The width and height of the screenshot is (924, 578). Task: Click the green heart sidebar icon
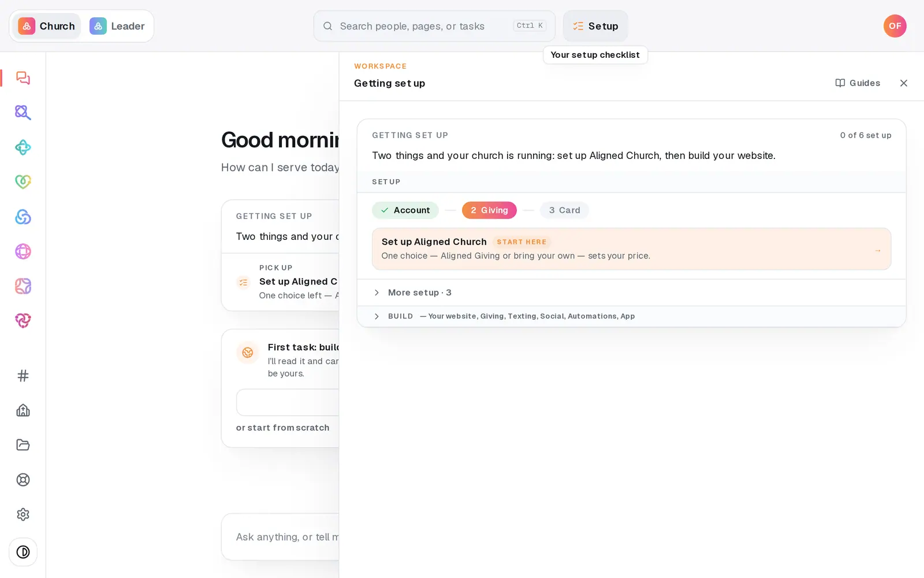point(23,182)
